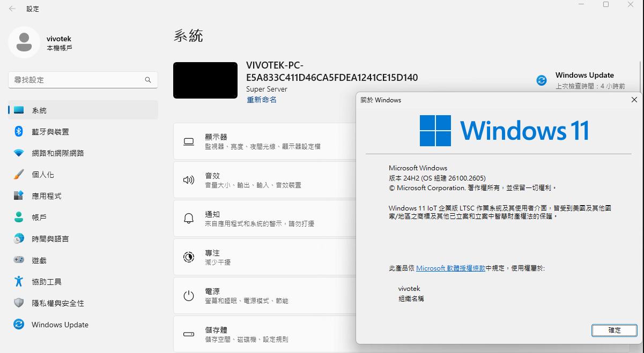Click the VIVOTEK-PC device name text
The image size is (644, 353).
332,71
